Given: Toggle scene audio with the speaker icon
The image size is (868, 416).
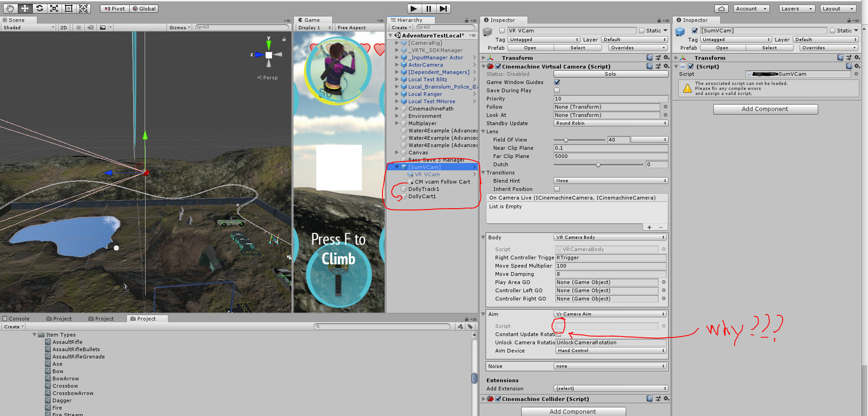Looking at the screenshot, I should [90, 27].
